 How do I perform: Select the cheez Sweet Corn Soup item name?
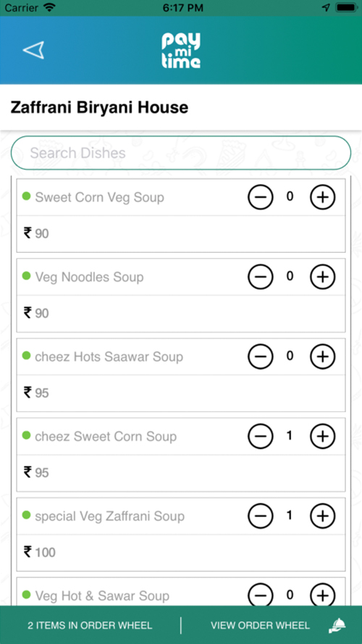click(106, 436)
